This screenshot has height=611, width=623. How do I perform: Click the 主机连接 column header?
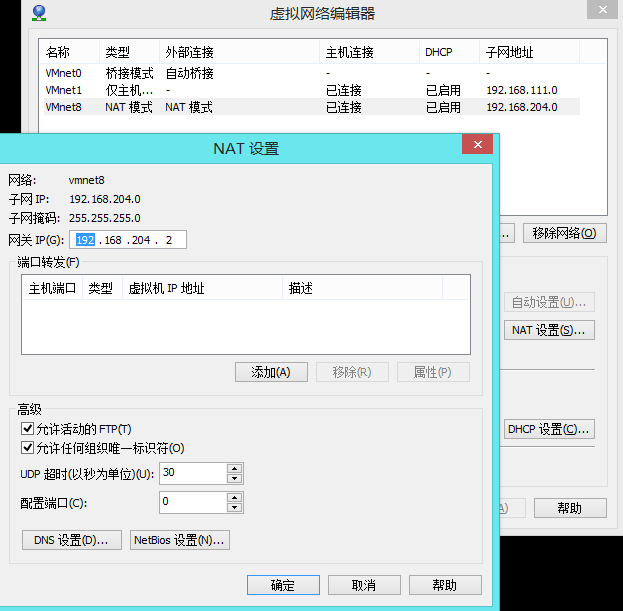coord(370,52)
